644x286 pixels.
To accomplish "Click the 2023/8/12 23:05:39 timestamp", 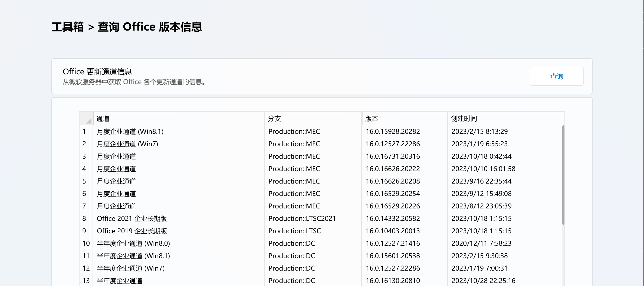I will [x=481, y=206].
